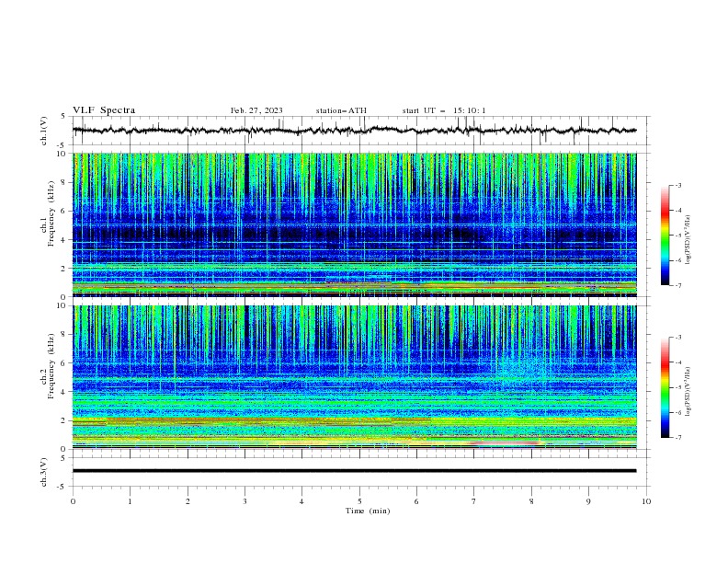Screen dimensions: 728x563
Task: Click time axis tick label "6"
Action: click(x=416, y=501)
